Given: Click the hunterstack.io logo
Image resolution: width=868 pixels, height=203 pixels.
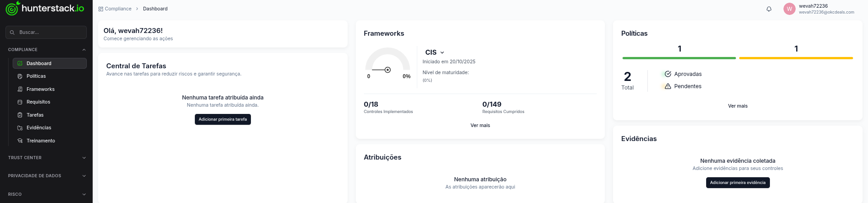Looking at the screenshot, I should [x=45, y=9].
